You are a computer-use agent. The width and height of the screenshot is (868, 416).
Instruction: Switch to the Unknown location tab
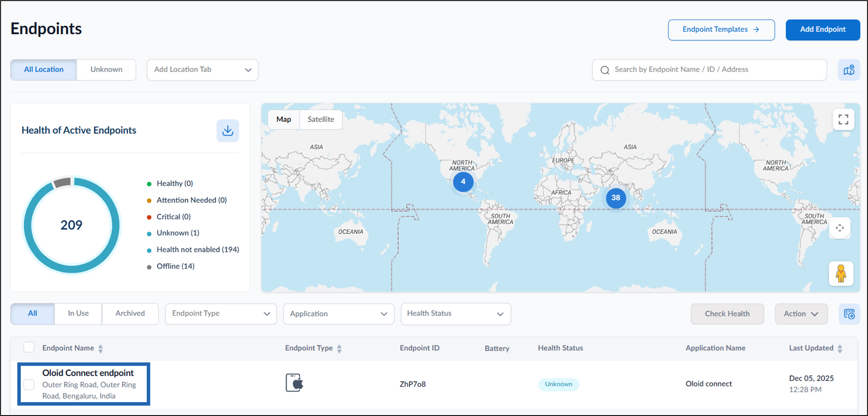click(x=107, y=70)
